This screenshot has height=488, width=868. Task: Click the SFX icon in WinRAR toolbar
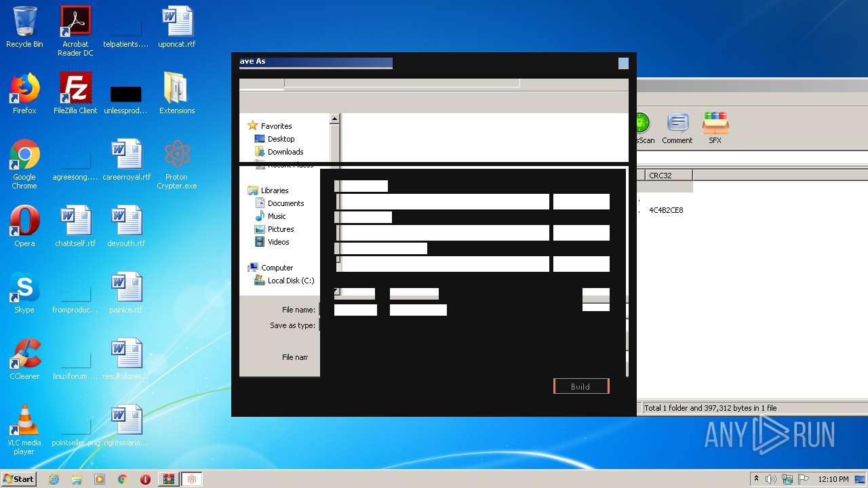pyautogui.click(x=715, y=129)
